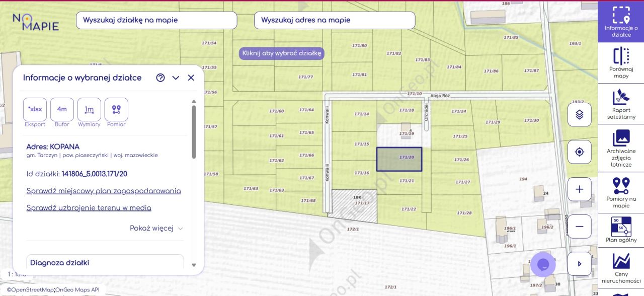The width and height of the screenshot is (644, 296).
Task: Export parcel data as xlsx
Action: 35,109
